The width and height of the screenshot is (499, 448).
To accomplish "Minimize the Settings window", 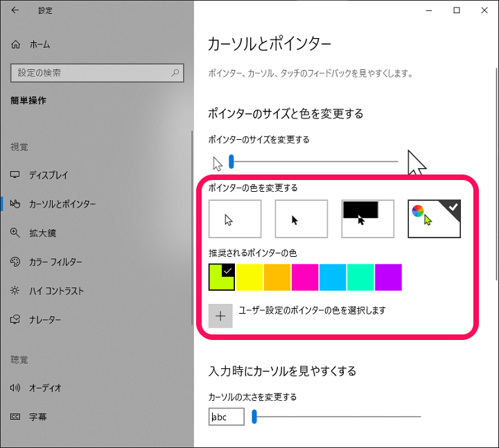I will click(429, 10).
